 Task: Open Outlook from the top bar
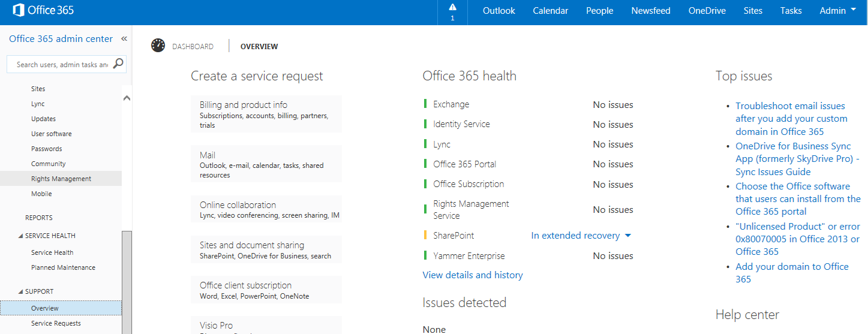(x=499, y=10)
